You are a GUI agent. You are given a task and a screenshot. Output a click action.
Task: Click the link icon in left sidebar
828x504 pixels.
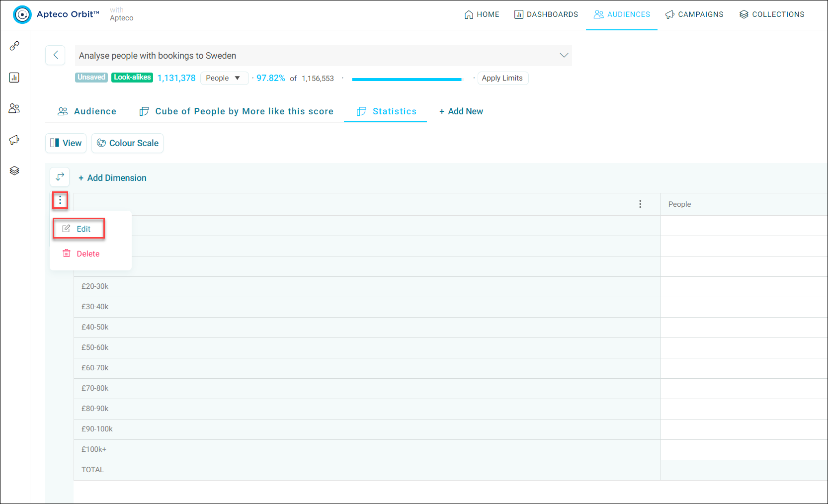tap(14, 46)
